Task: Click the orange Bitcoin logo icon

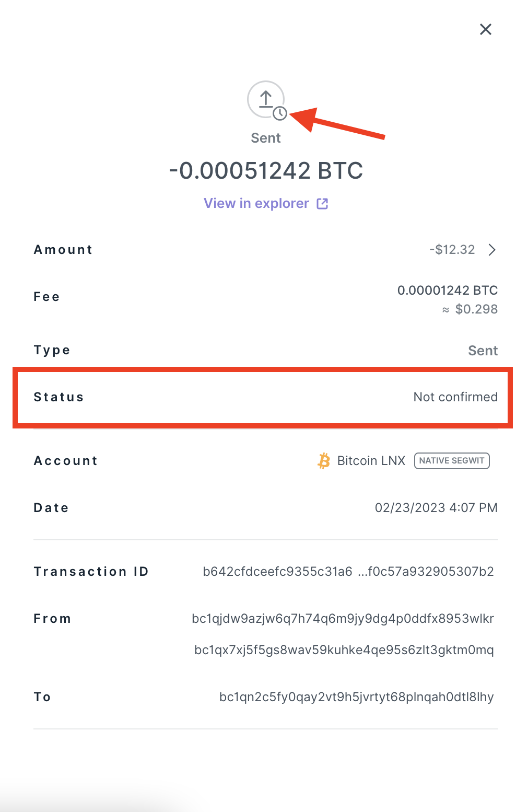Action: point(324,461)
